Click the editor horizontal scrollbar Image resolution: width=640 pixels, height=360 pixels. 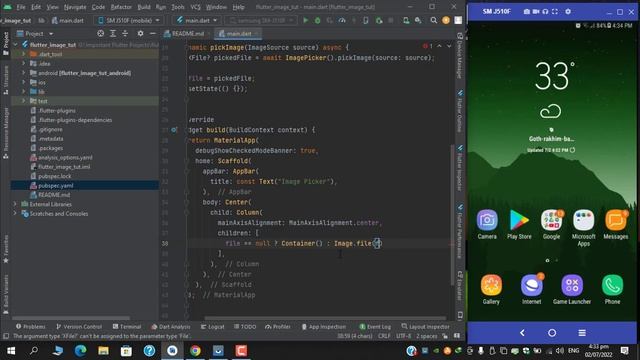coord(324,318)
